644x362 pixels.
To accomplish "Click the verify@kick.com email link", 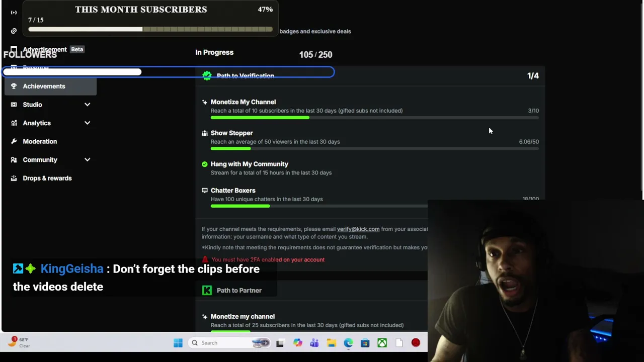I will (358, 229).
